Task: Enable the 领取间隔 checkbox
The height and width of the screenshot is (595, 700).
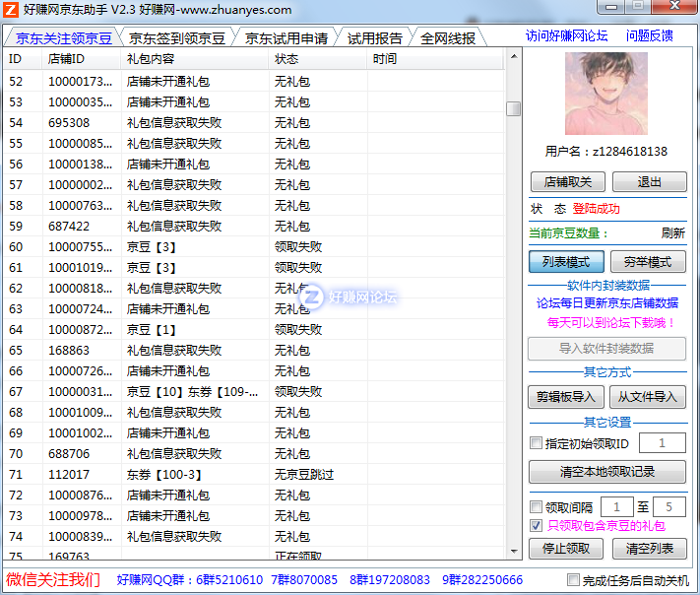Action: tap(536, 507)
